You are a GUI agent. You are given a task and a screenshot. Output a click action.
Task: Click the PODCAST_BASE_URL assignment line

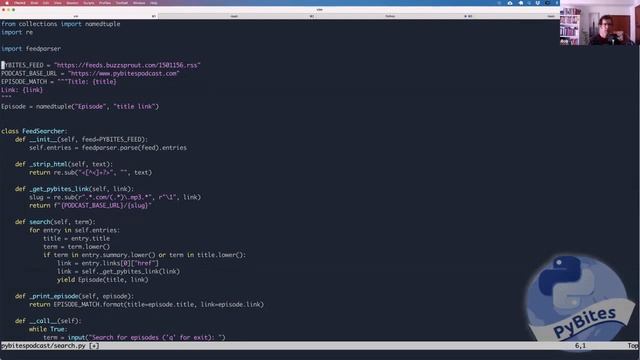point(90,73)
